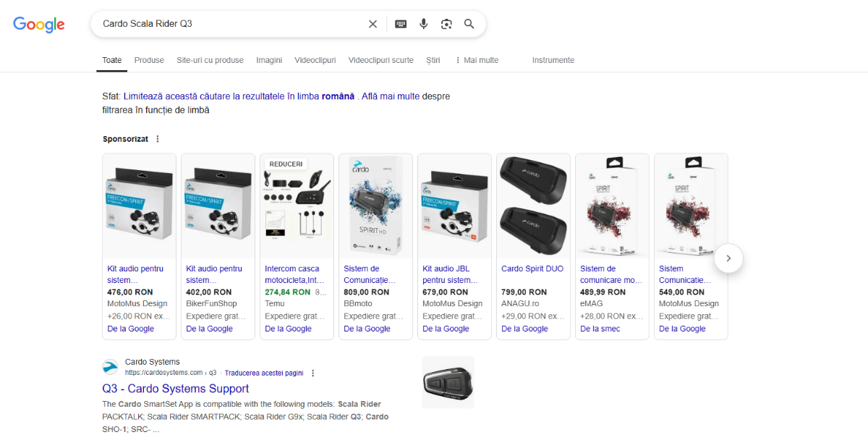Click the Temu seller name
Screen dimensions: 868x448
pos(275,304)
